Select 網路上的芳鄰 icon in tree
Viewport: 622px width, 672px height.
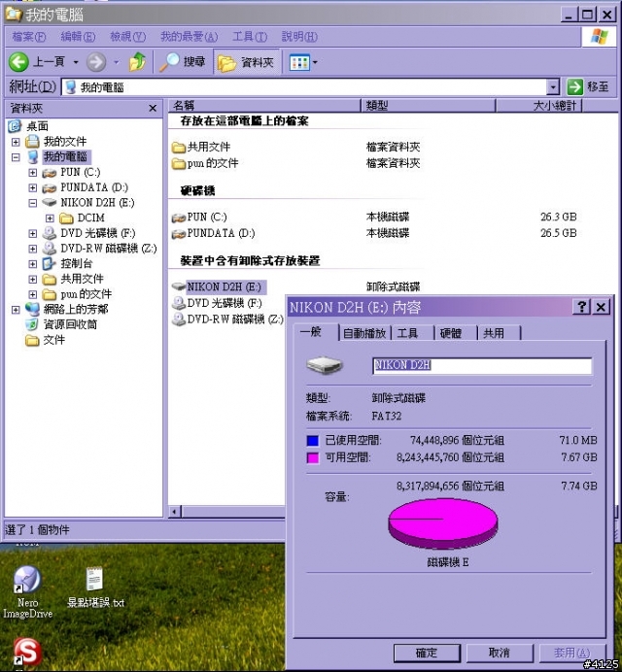point(32,309)
